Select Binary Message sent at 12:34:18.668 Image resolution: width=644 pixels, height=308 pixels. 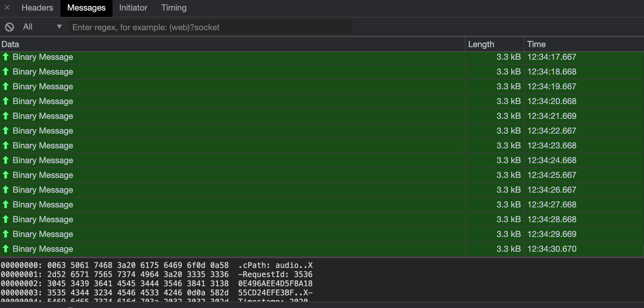click(322, 72)
